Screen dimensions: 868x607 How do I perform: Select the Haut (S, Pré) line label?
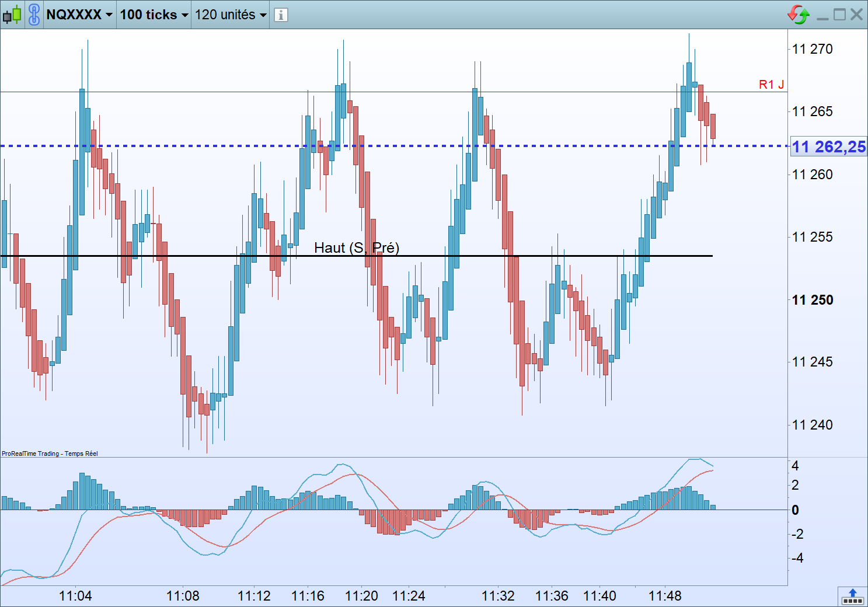click(357, 247)
